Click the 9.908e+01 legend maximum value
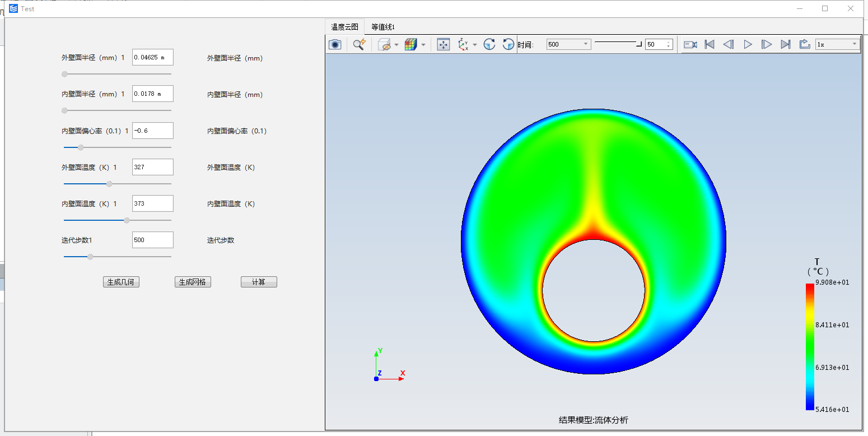The width and height of the screenshot is (868, 436). (x=832, y=282)
